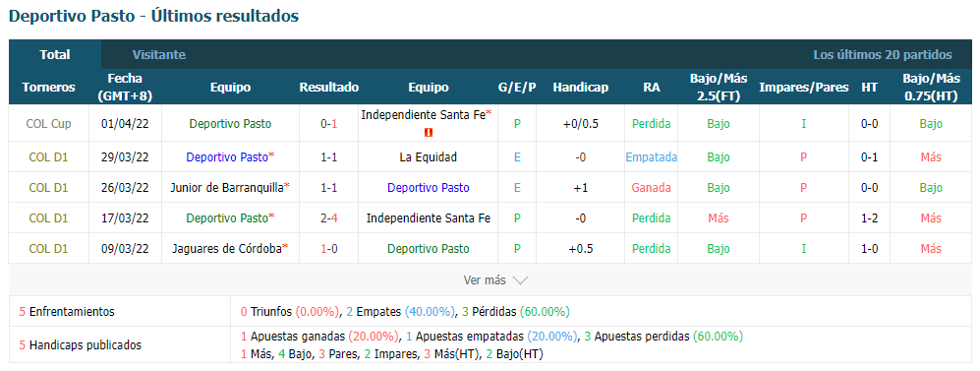Click the Impares/Pares column header

804,87
